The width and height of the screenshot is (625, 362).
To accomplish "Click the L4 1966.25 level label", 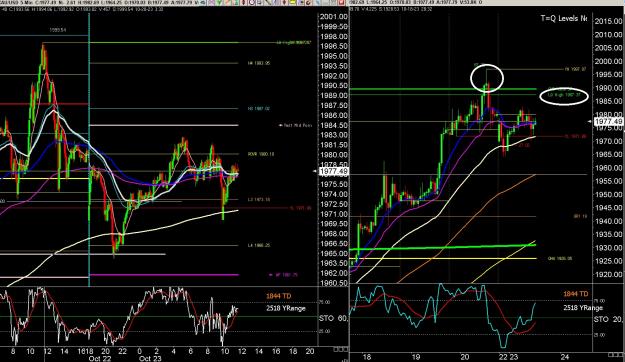I will point(259,245).
